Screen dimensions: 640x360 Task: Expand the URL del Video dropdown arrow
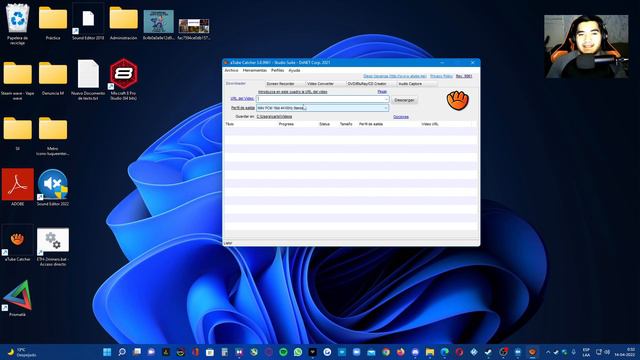[x=386, y=99]
